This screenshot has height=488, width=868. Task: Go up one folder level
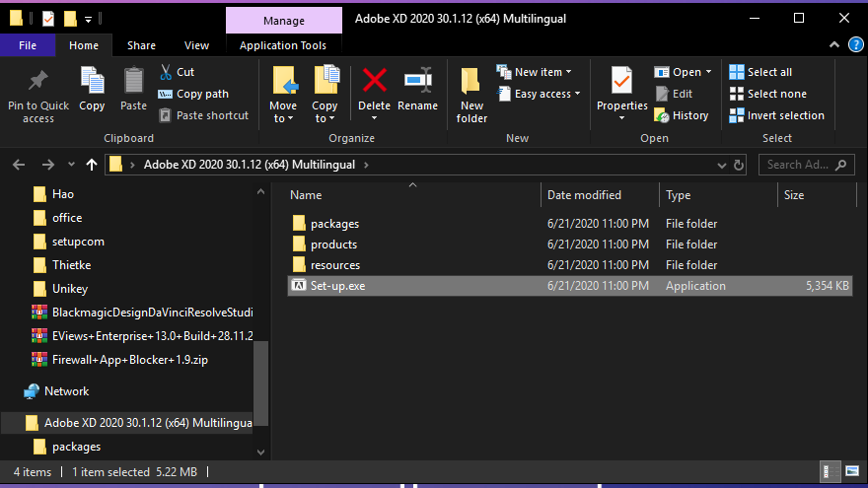click(x=92, y=165)
